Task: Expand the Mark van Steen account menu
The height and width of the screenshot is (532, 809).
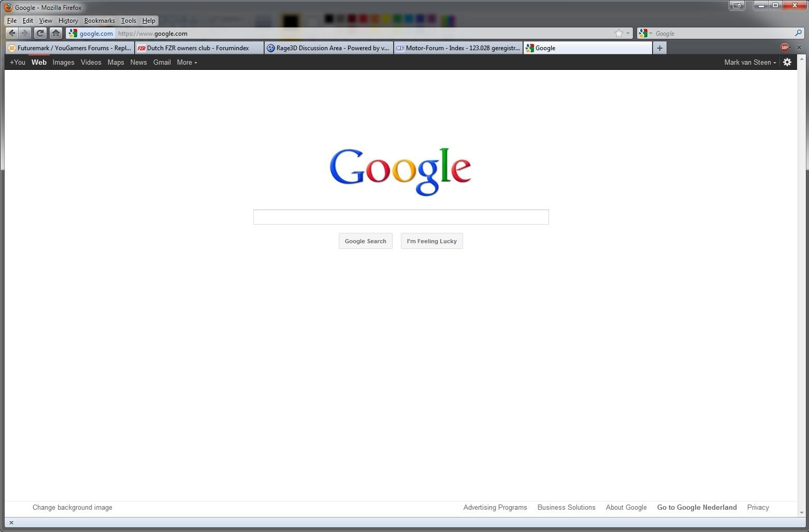Action: coord(750,62)
